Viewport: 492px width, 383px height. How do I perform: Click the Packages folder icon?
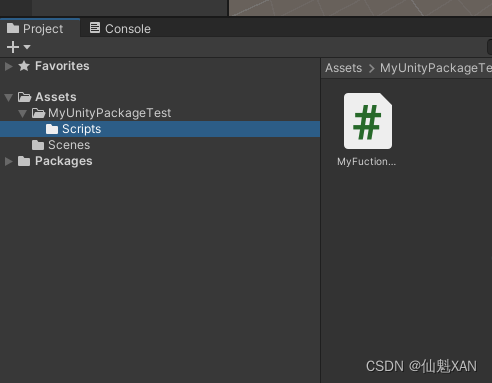24,161
